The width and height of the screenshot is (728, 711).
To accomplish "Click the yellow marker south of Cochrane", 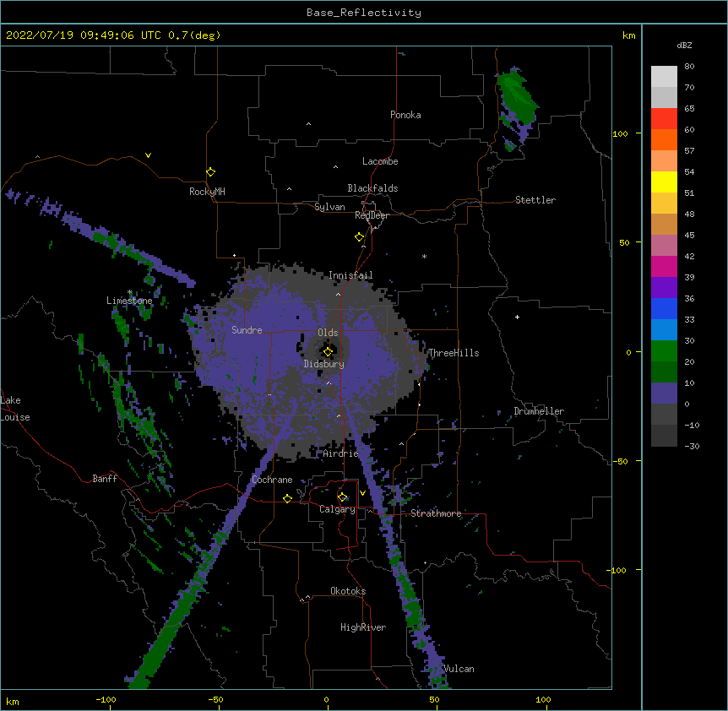I will pos(287,498).
